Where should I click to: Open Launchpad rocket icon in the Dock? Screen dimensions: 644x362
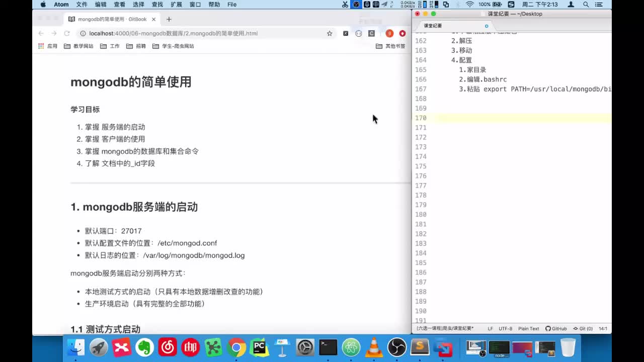click(99, 347)
